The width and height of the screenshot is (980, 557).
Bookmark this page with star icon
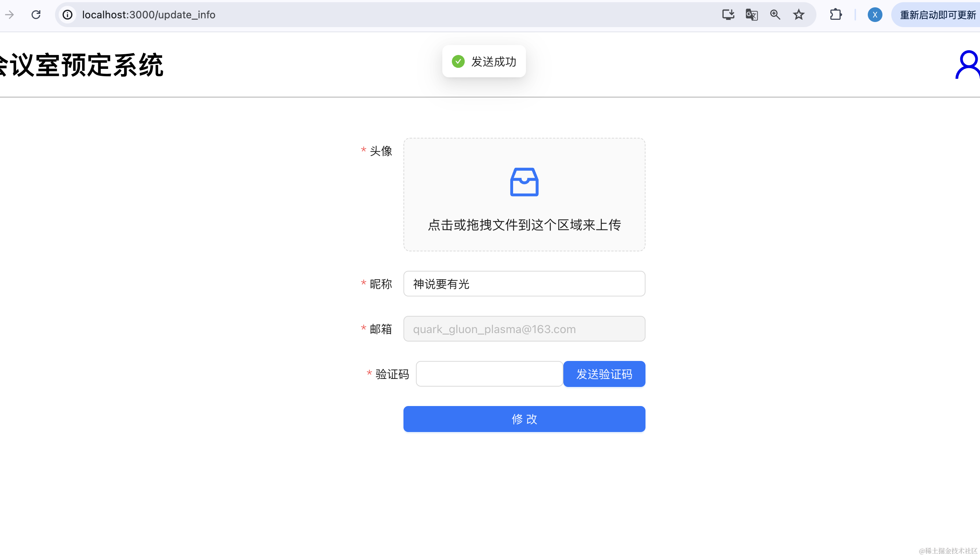[x=798, y=15]
